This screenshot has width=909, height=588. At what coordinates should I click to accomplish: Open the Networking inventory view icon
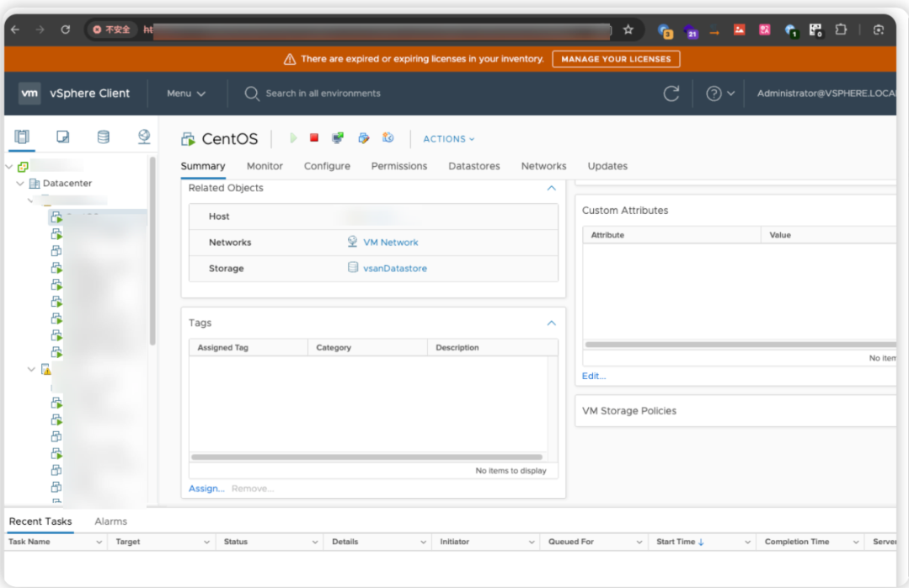(144, 136)
